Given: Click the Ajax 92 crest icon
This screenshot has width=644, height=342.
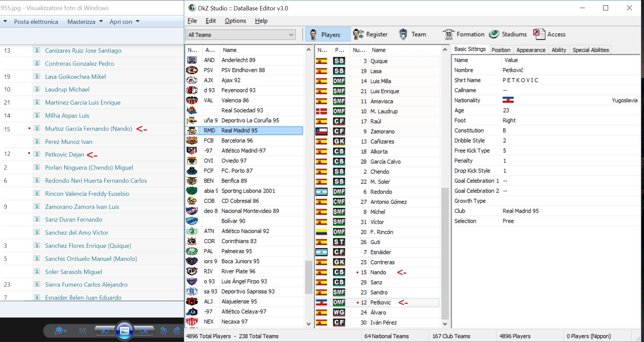Looking at the screenshot, I should coord(192,80).
